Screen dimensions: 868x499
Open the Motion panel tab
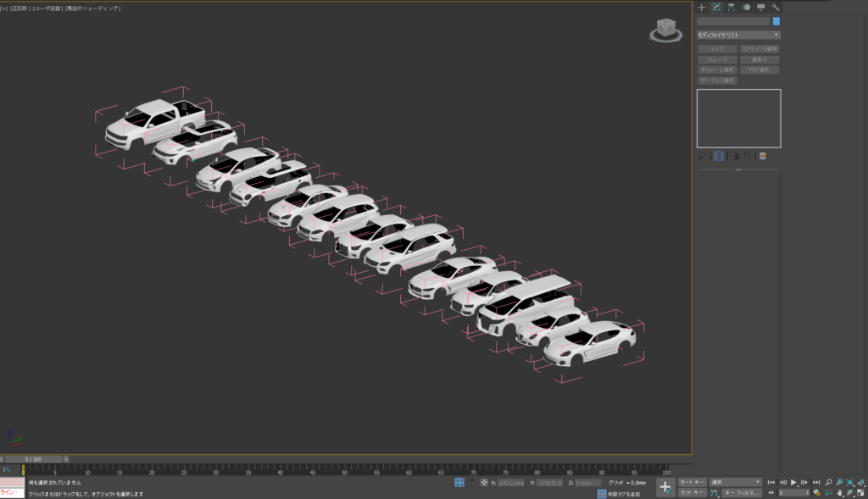click(x=746, y=7)
